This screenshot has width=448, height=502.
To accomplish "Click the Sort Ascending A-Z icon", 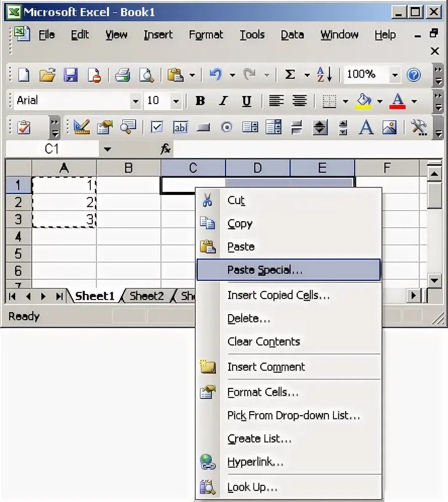I will point(324,74).
